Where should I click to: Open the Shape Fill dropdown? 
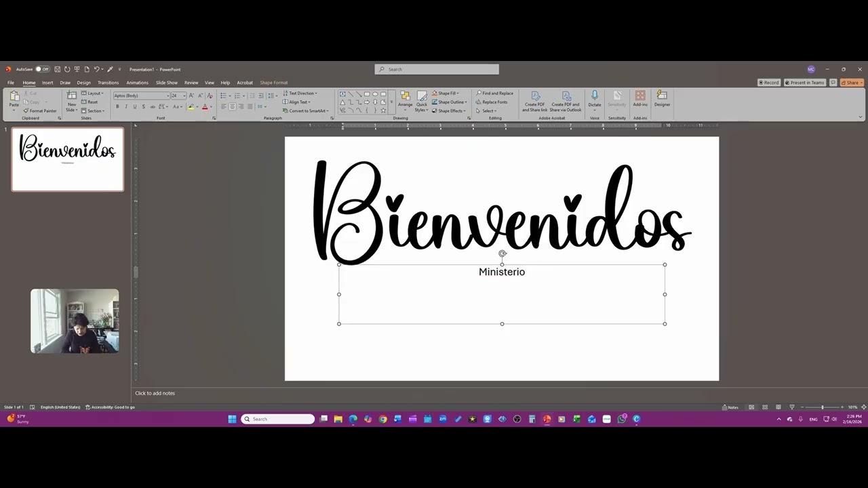[446, 93]
